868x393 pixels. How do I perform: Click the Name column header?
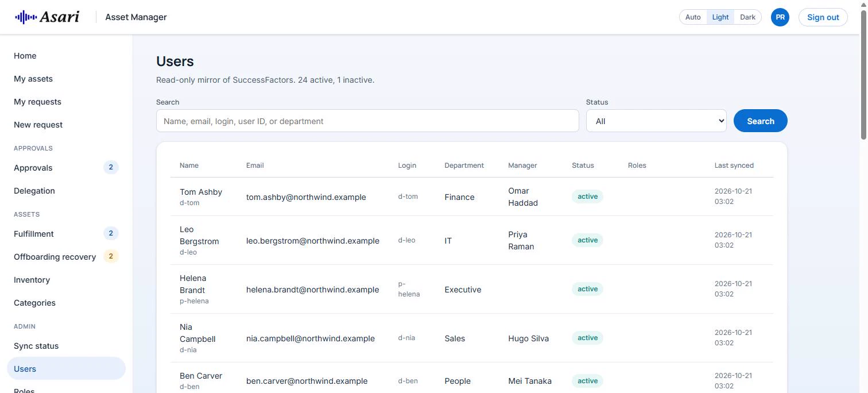(189, 165)
